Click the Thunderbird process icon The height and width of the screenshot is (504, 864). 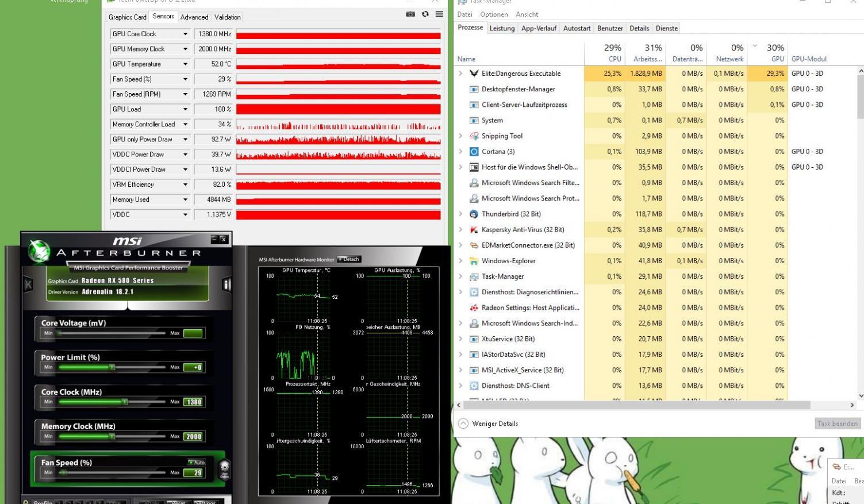[474, 214]
